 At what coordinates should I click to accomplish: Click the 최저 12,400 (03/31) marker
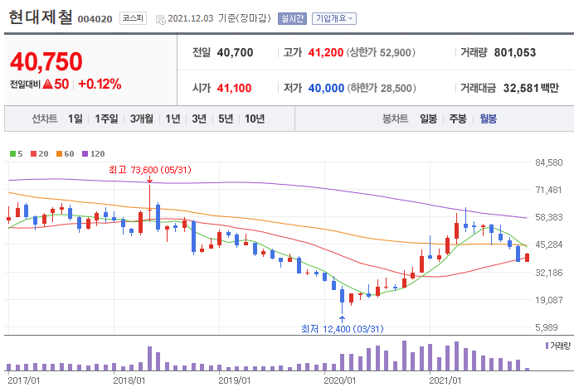343,329
